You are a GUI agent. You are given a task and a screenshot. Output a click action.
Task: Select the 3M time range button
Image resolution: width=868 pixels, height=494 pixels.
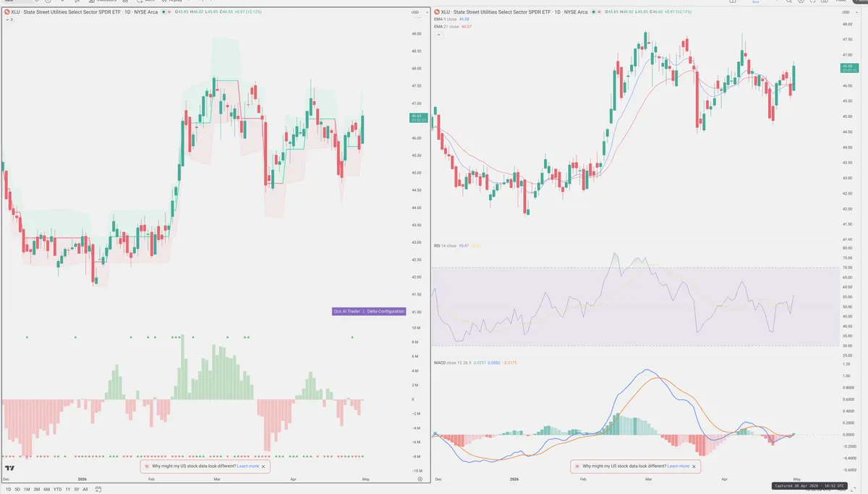37,489
